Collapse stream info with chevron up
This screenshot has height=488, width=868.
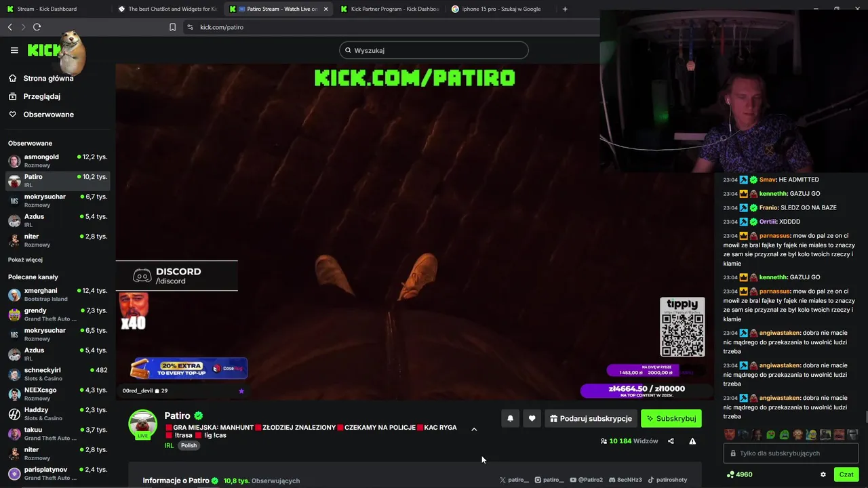pyautogui.click(x=474, y=429)
